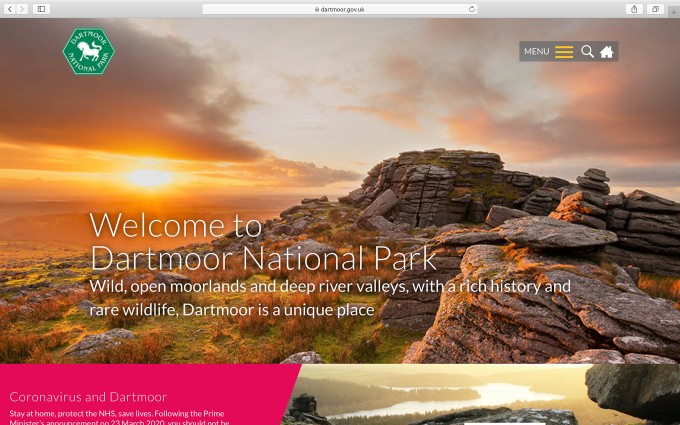
Task: Click the Dartmoor National Park logo
Action: (x=88, y=51)
